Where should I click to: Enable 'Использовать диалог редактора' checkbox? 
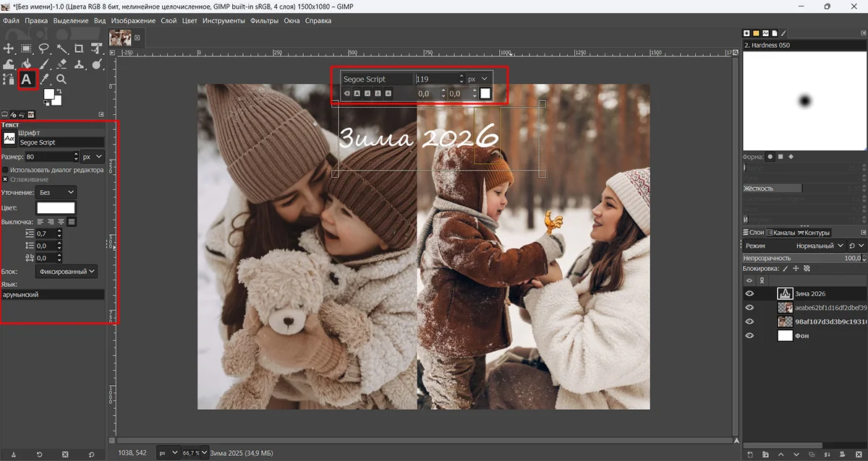pos(6,170)
